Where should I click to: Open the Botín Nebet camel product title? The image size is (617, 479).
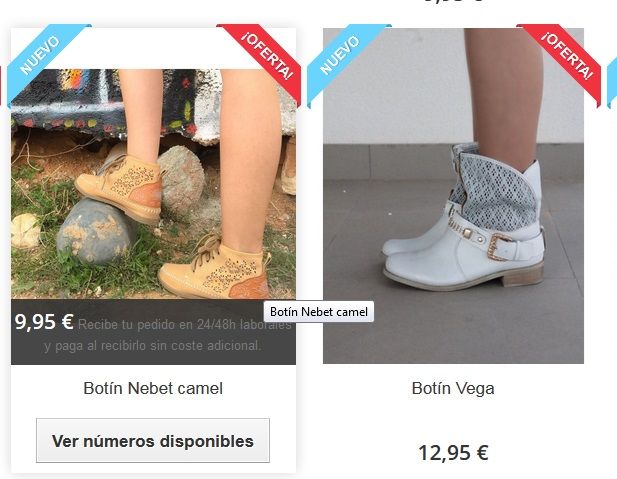pos(153,388)
